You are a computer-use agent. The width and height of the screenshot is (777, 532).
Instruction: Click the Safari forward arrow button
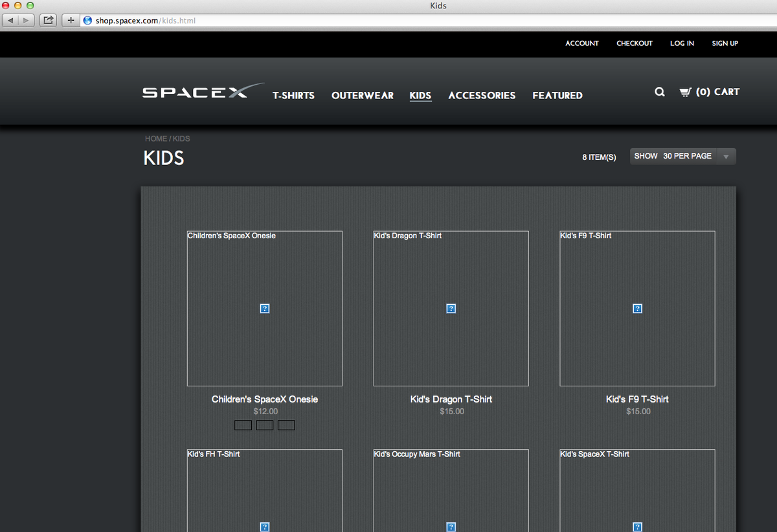click(27, 21)
